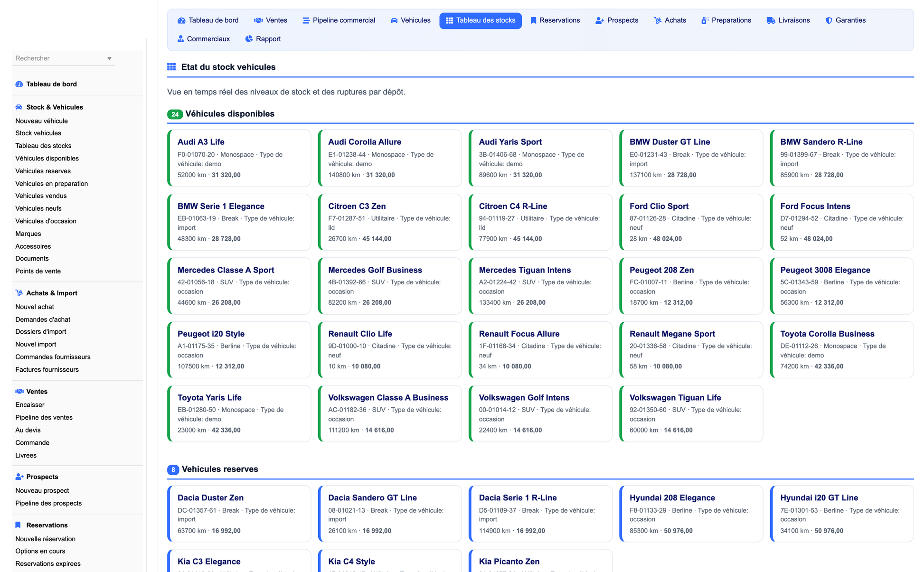Click the person icon beside Commerciaux tab
The image size is (924, 572).
180,39
